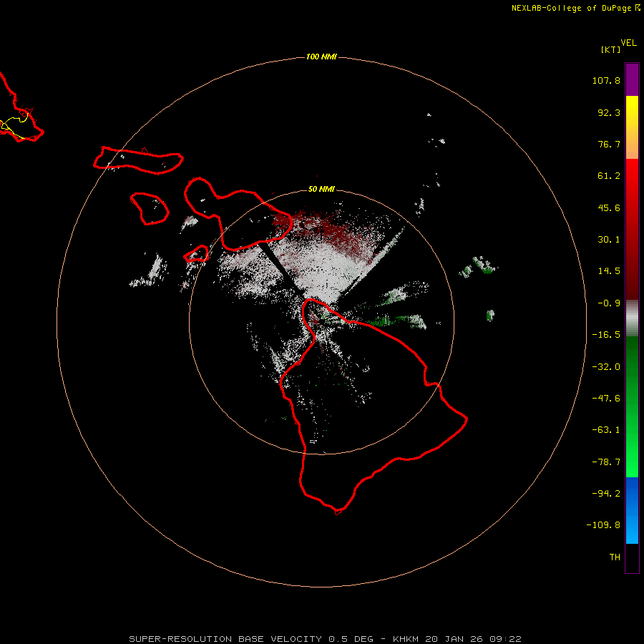
Task: Click the 100 NMI range ring label
Action: [x=321, y=57]
